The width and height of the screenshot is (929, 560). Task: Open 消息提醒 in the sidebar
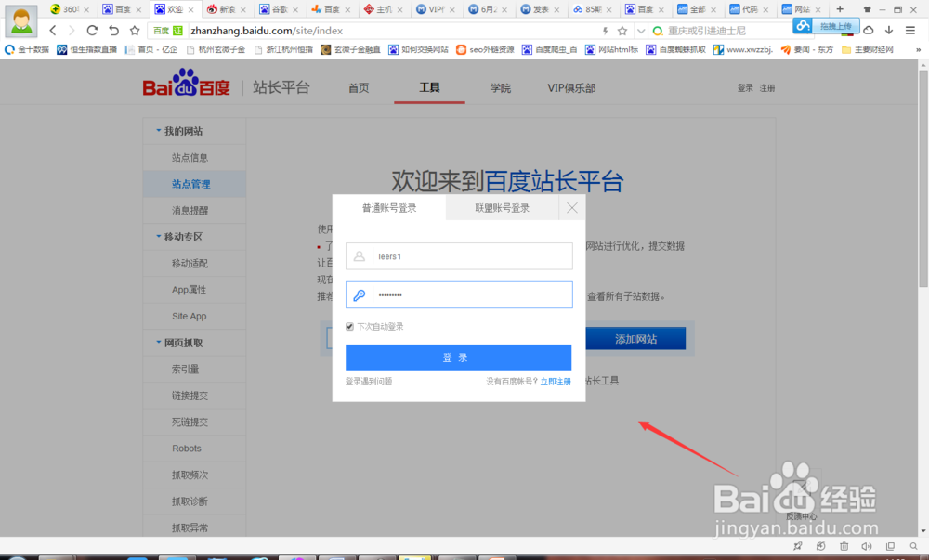pos(190,211)
